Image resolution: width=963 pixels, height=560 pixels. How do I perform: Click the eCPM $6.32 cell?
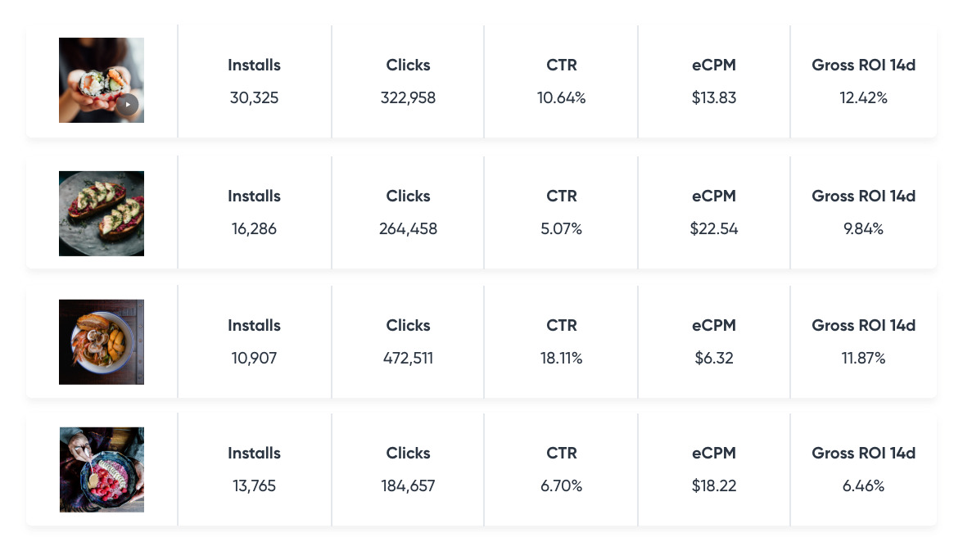[714, 341]
